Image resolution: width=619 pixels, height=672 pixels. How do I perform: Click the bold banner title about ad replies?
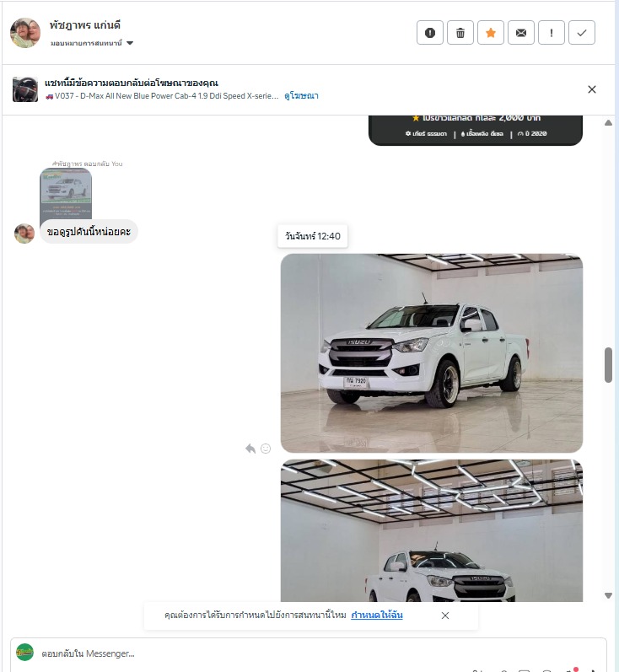click(x=132, y=83)
